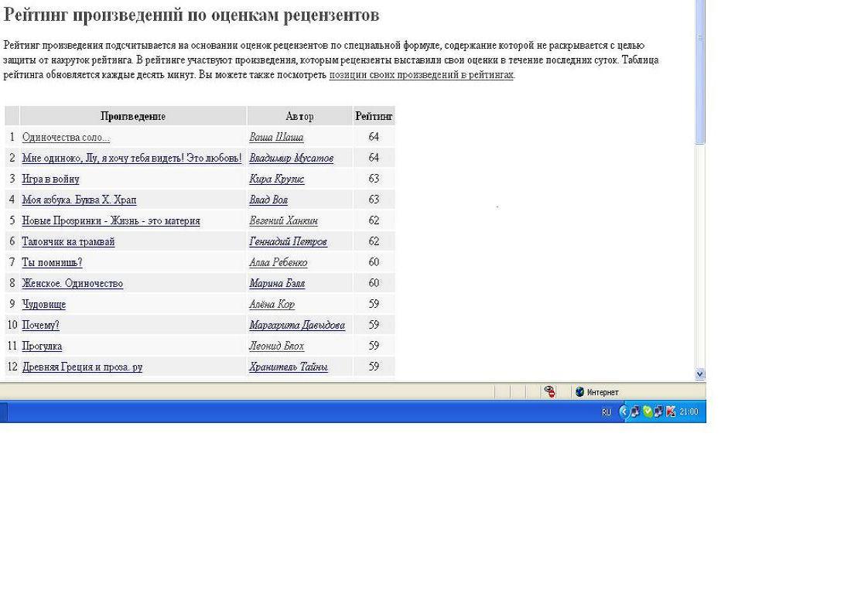Visit author Кира Крузис's page
The height and width of the screenshot is (594, 868).
[x=276, y=179]
